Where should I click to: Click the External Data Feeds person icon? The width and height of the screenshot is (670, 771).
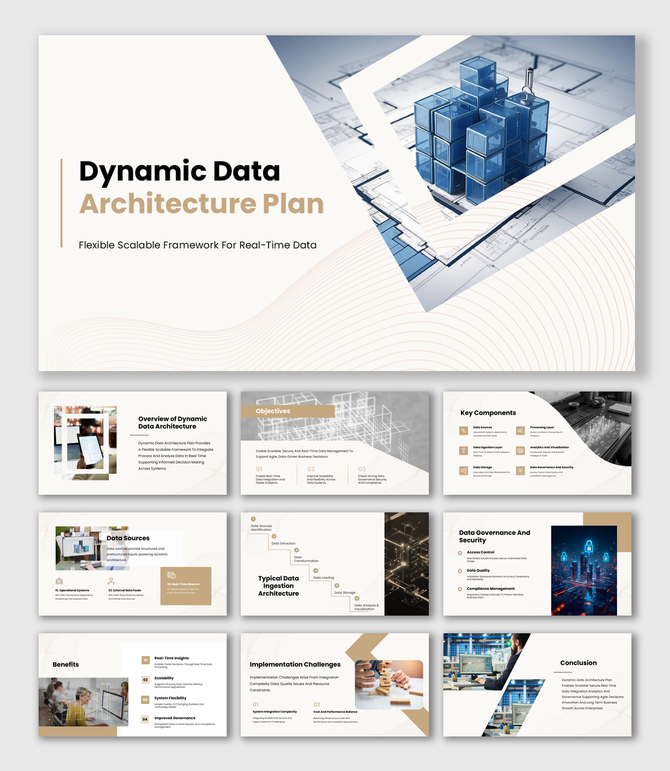tap(111, 581)
